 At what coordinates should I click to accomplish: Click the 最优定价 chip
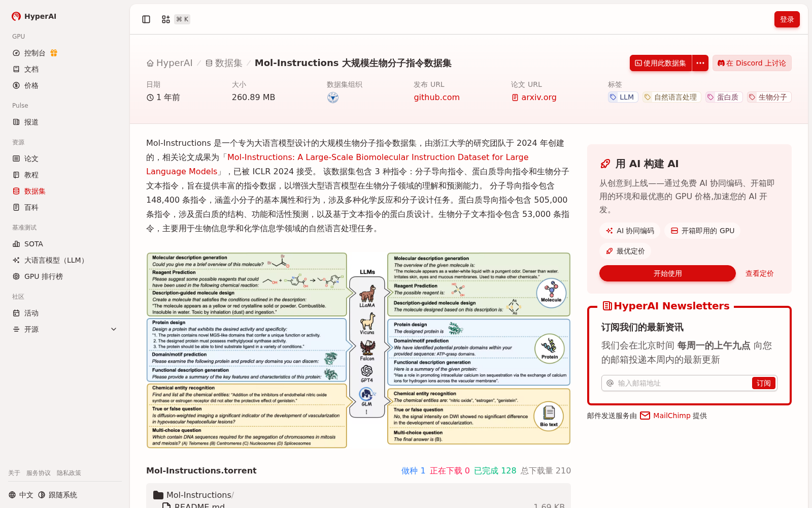click(625, 251)
